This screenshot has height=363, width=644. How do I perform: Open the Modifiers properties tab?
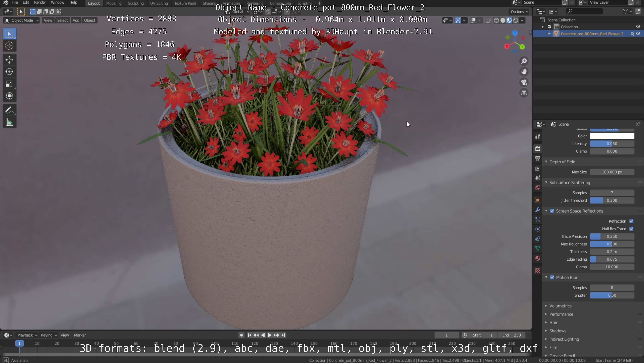(538, 210)
